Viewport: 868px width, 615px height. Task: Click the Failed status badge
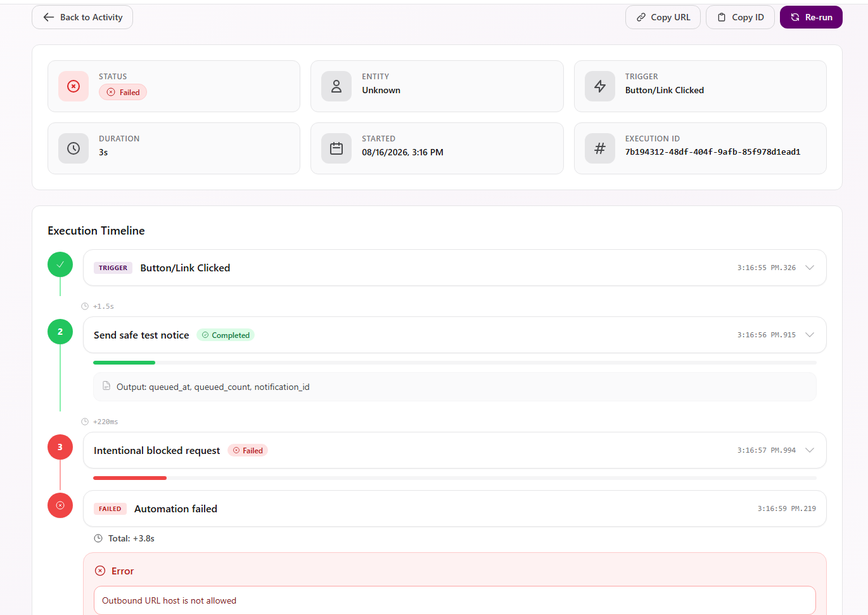tap(123, 92)
